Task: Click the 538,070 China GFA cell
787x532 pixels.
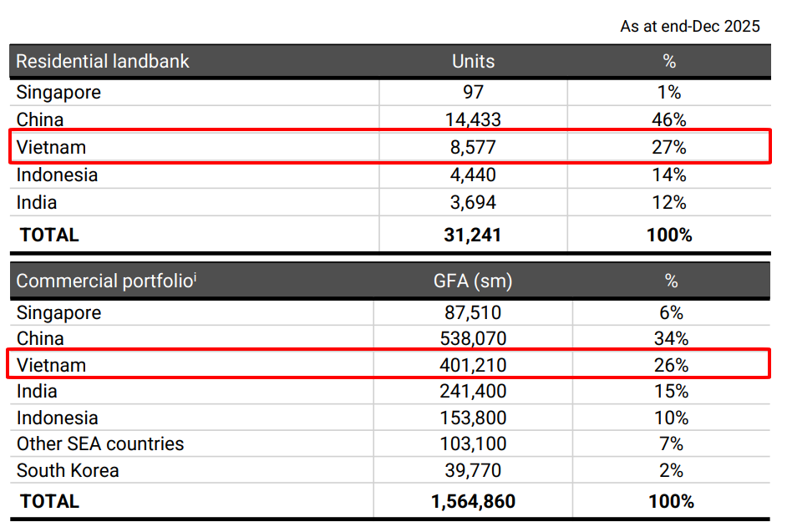Action: pos(473,338)
